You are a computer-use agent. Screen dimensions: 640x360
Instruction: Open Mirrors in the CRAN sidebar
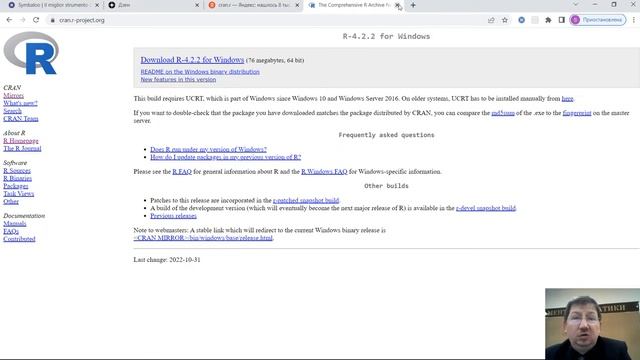pos(13,96)
